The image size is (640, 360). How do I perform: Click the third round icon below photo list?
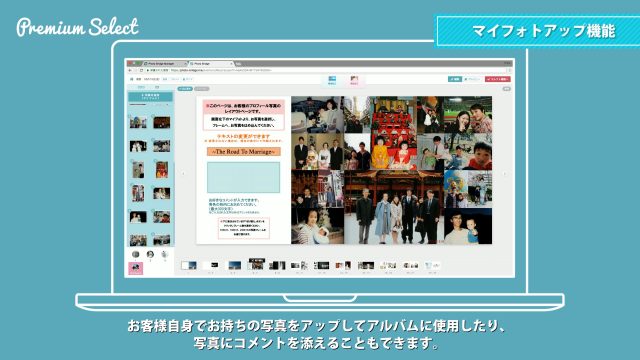tap(164, 254)
